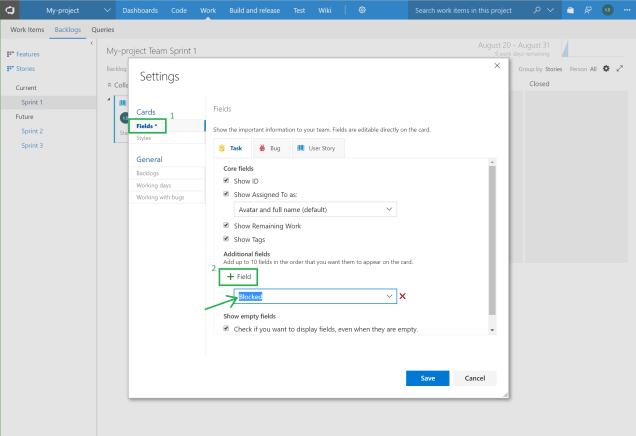The image size is (636, 436).
Task: Toggle the Show Tags checkbox
Action: pos(227,239)
